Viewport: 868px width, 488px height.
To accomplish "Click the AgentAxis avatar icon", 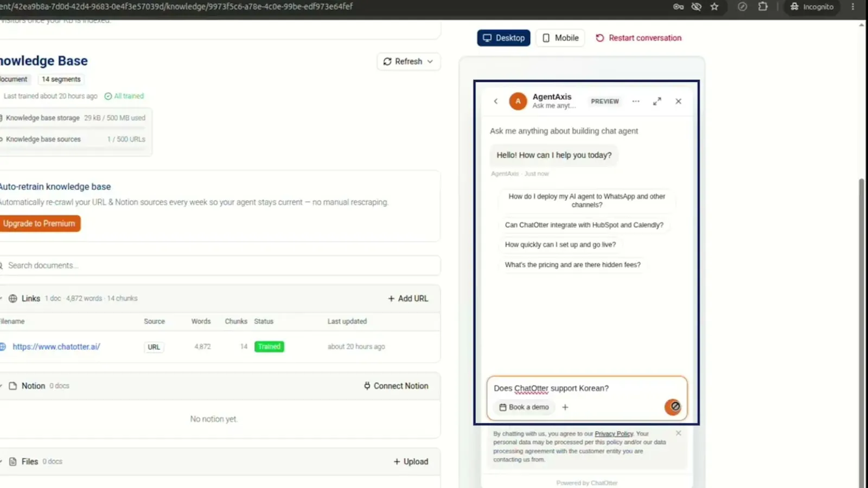I will [x=518, y=101].
